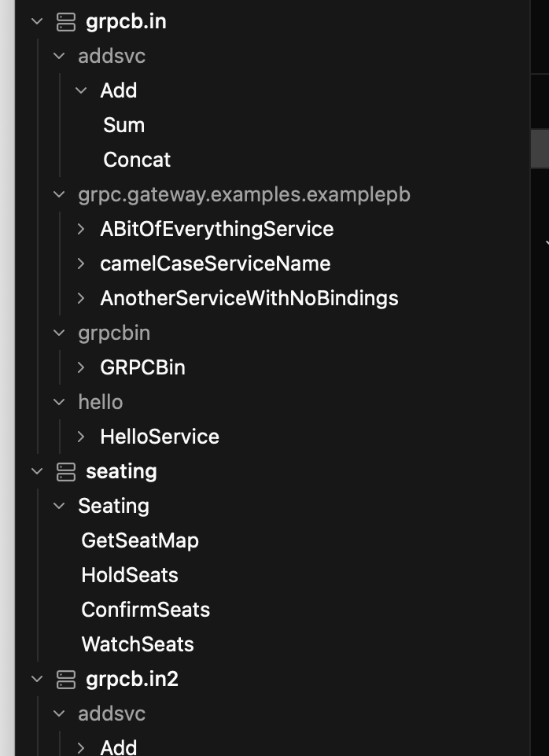Expand ABitOfEverythingService
This screenshot has height=756, width=549.
pos(81,229)
